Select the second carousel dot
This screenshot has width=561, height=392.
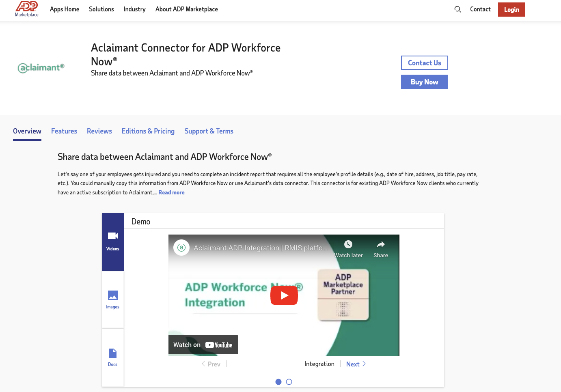tap(289, 382)
